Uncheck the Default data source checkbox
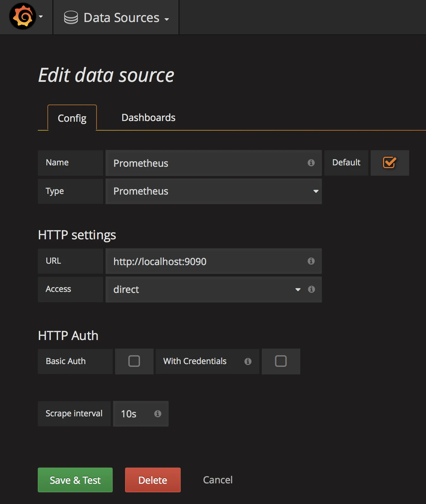Screen dimensions: 426x504 tap(390, 163)
